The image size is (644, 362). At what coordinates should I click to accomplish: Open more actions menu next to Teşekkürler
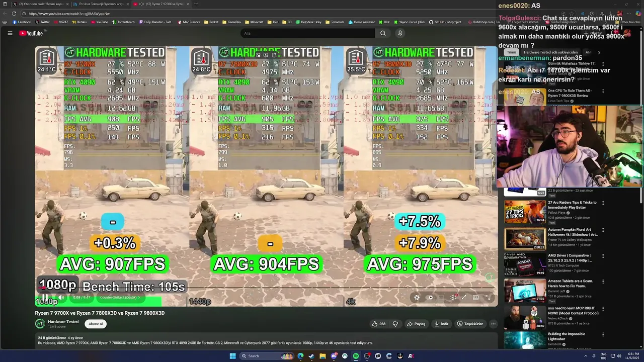[493, 324]
